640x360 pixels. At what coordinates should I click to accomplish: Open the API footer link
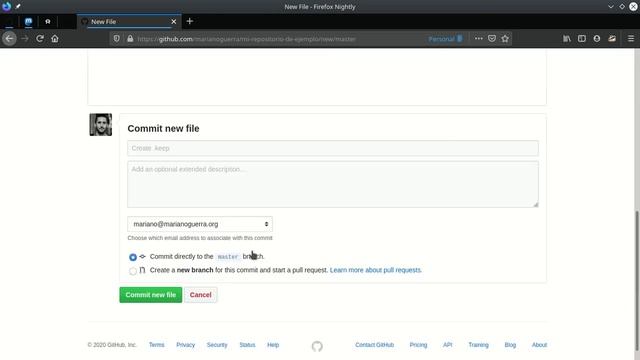coord(447,345)
